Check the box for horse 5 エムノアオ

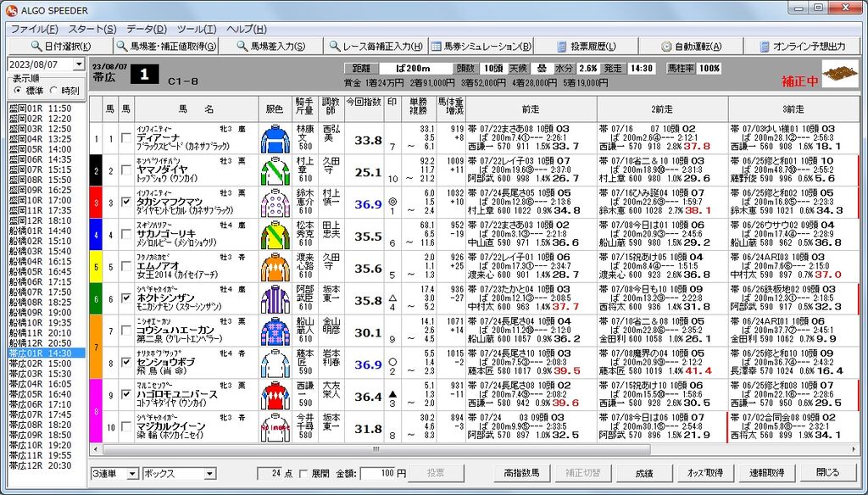tap(126, 267)
